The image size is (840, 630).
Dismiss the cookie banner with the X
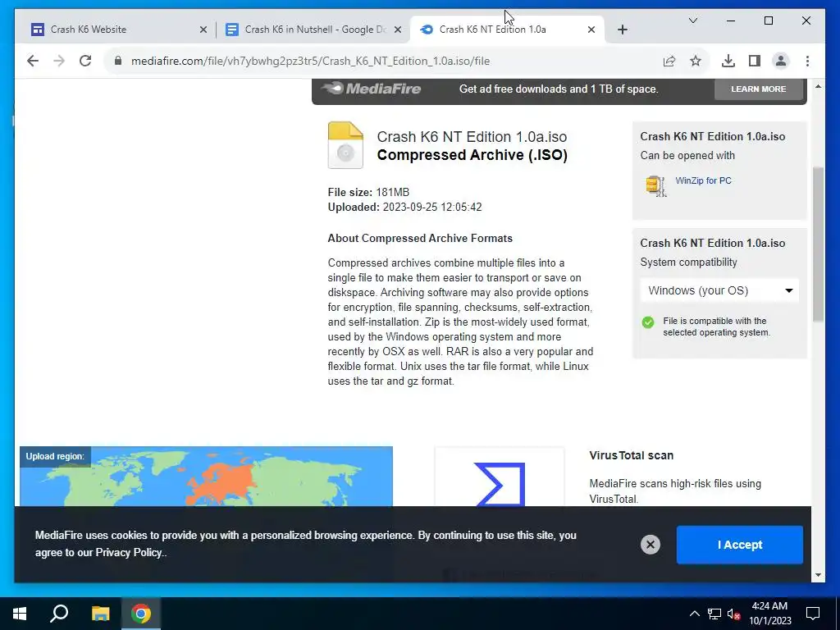click(x=651, y=545)
